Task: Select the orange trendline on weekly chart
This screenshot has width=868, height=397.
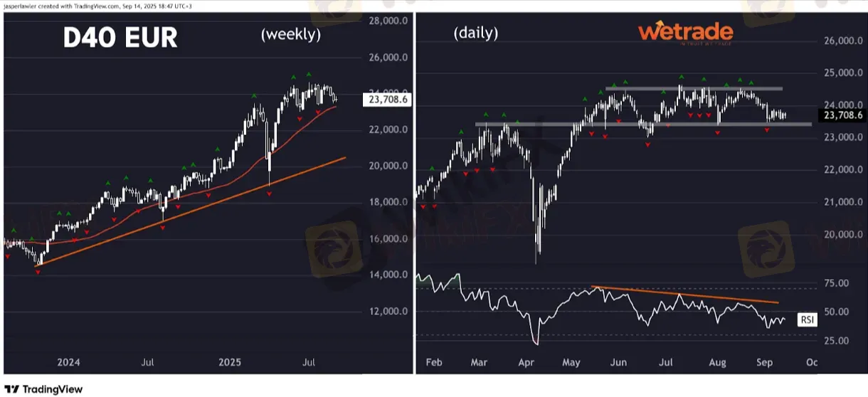Action: (213, 205)
